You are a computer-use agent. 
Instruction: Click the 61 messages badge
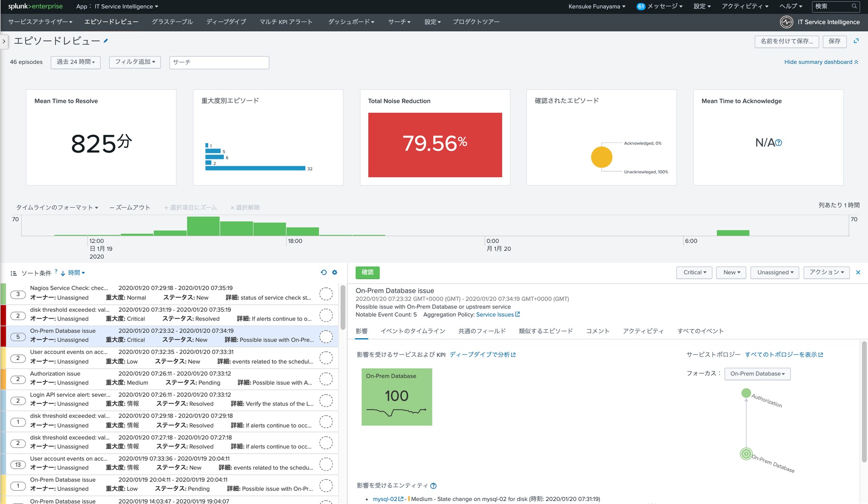click(x=641, y=6)
